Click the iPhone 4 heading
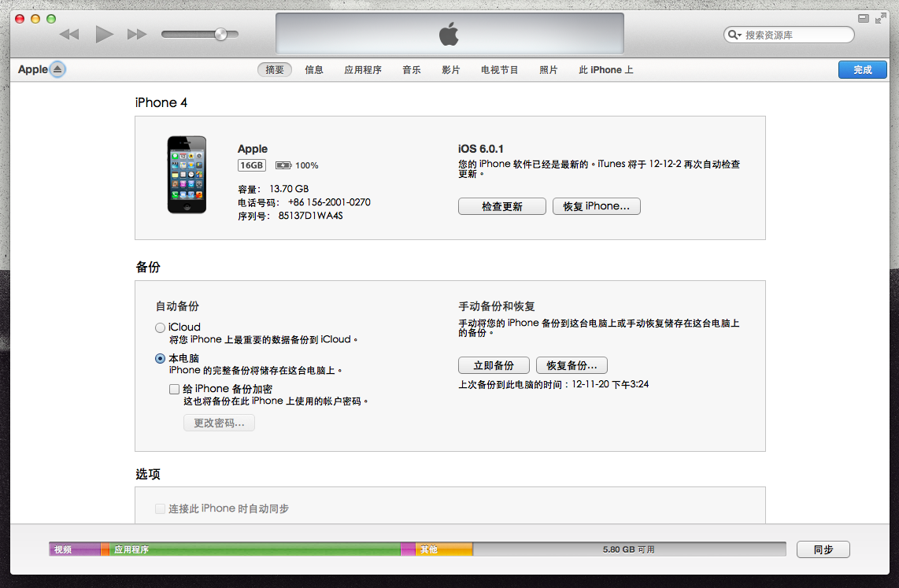Screen dimensions: 899x588 point(161,102)
